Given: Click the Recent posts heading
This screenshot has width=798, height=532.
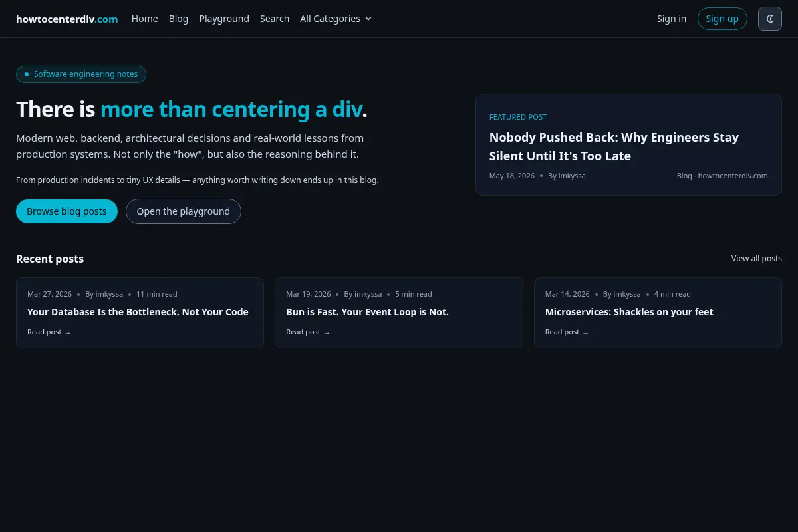Looking at the screenshot, I should (x=50, y=259).
